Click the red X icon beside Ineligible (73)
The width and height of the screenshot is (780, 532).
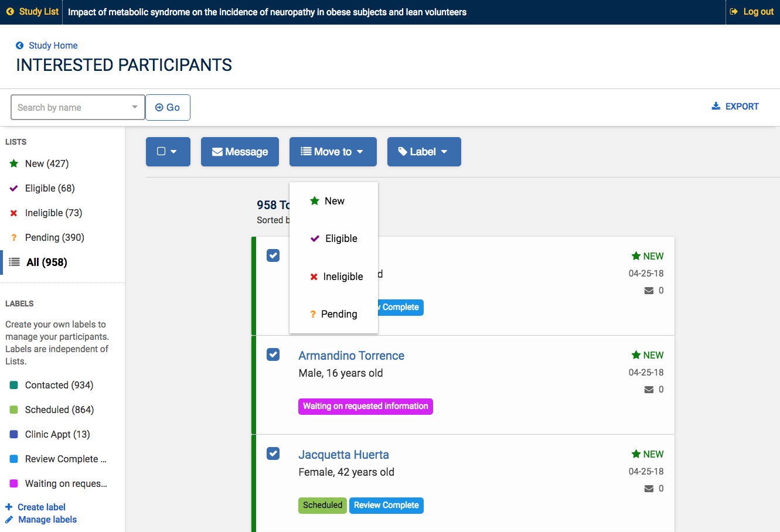point(14,213)
